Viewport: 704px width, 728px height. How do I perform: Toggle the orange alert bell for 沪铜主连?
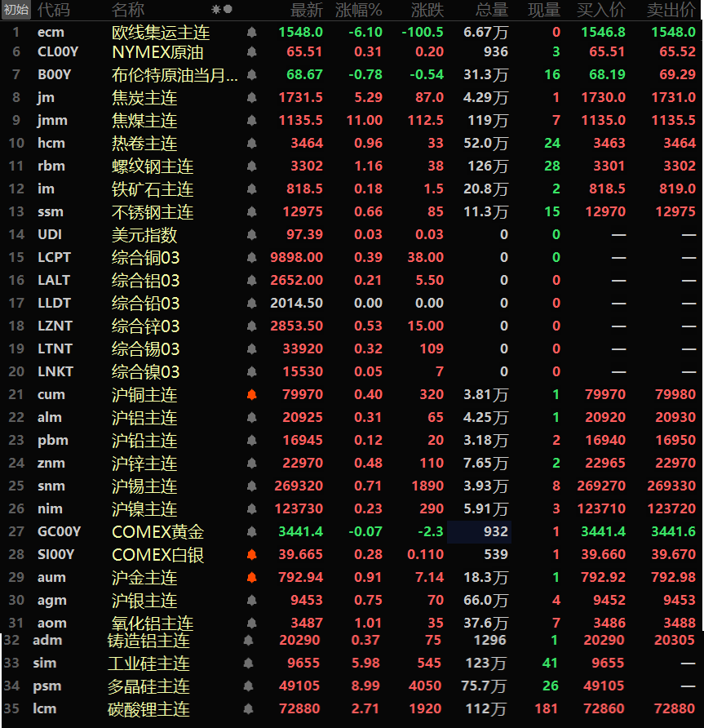[x=251, y=395]
